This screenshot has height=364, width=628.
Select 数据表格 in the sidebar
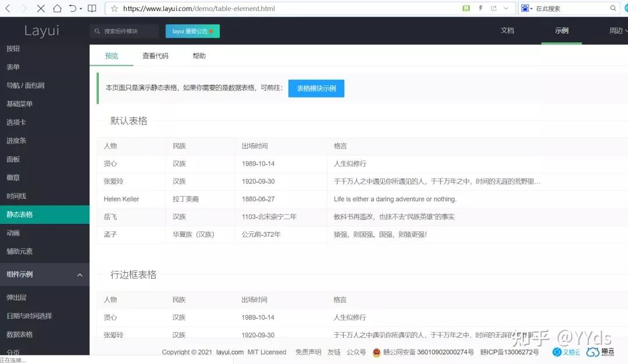pos(20,334)
